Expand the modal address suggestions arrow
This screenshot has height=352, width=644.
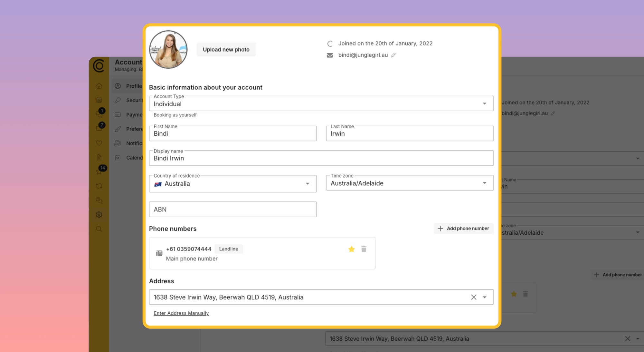pos(485,297)
